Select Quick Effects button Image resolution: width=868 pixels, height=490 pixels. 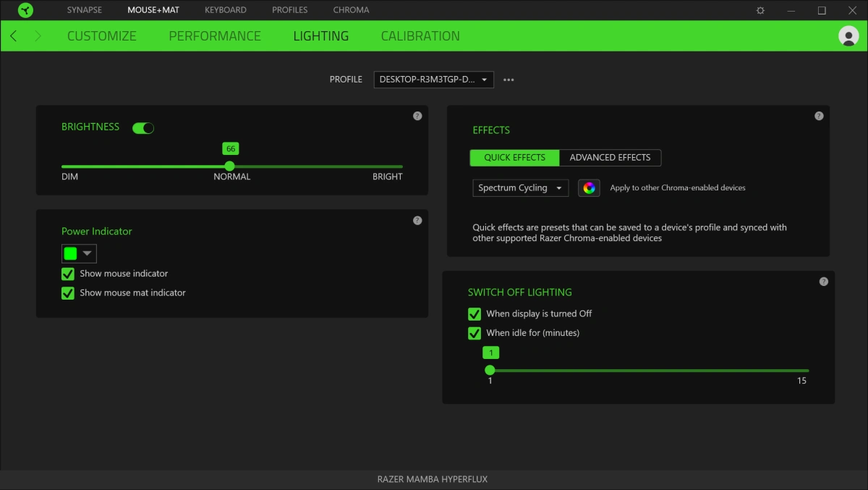[x=514, y=158]
